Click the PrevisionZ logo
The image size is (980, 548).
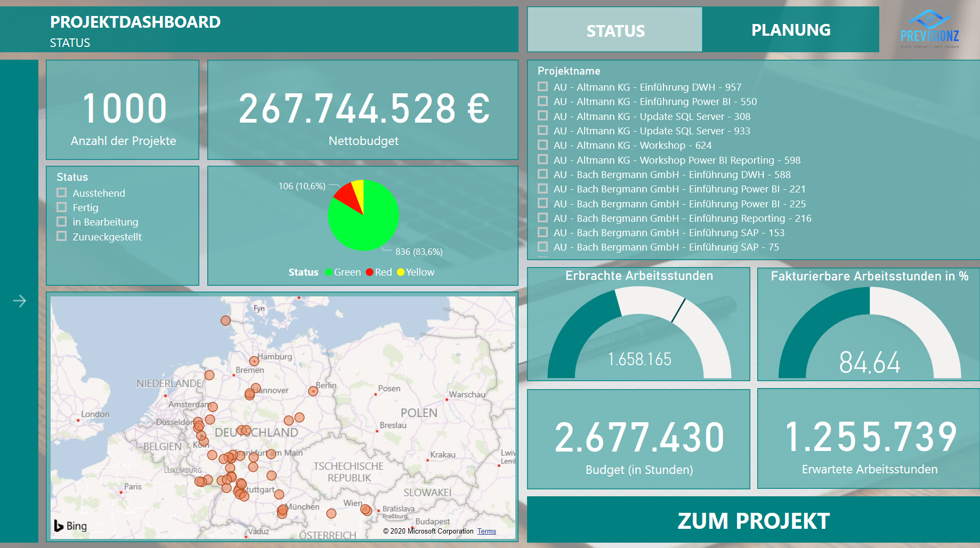tap(929, 29)
